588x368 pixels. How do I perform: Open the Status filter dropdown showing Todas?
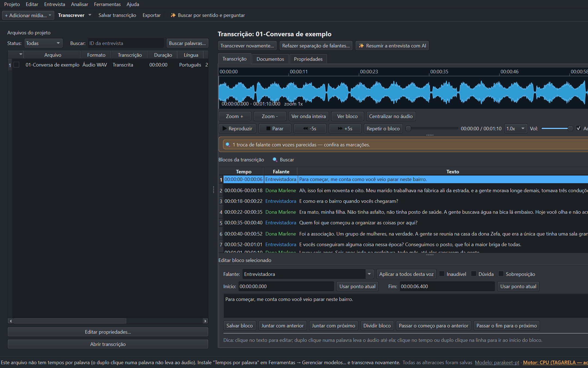point(43,43)
